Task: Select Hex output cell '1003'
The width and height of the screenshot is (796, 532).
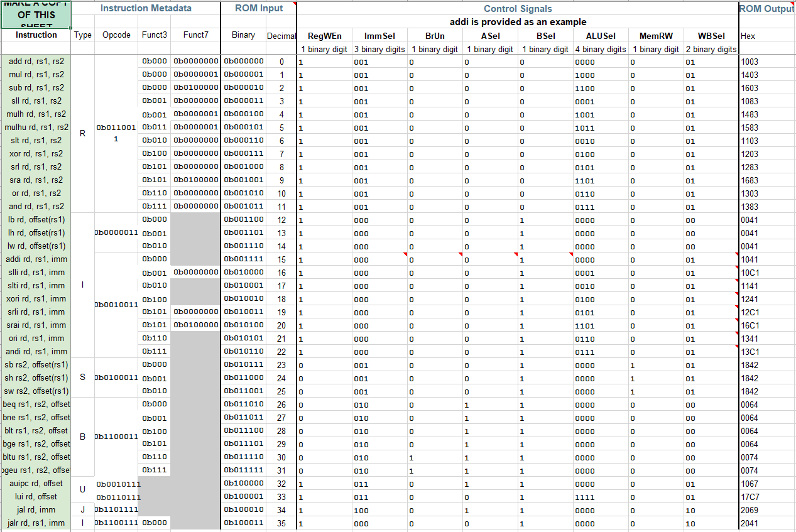Action: 767,62
